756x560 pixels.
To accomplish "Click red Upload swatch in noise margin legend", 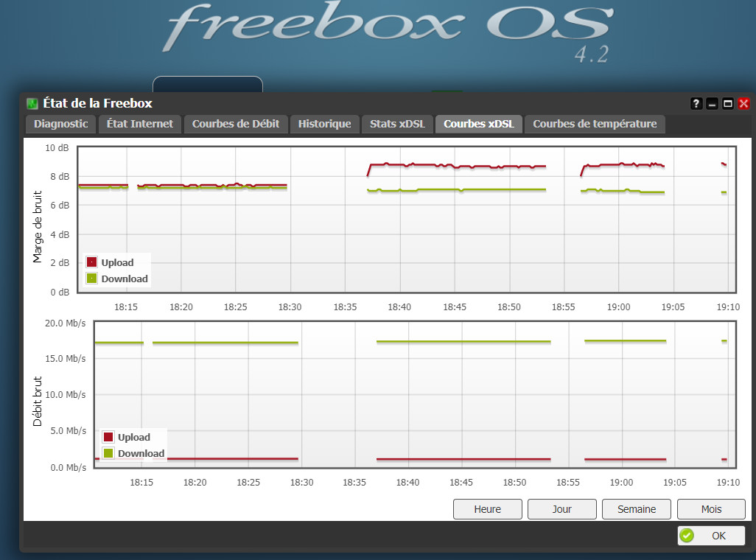I will click(x=91, y=262).
